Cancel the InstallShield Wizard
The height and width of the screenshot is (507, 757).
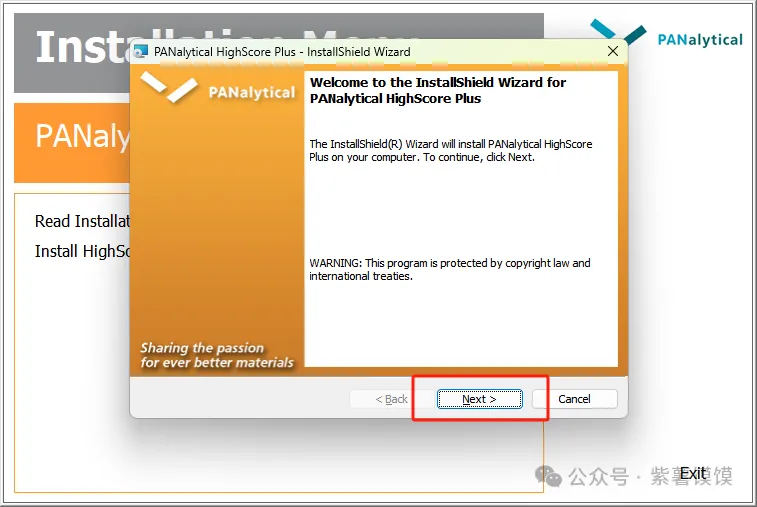point(575,399)
